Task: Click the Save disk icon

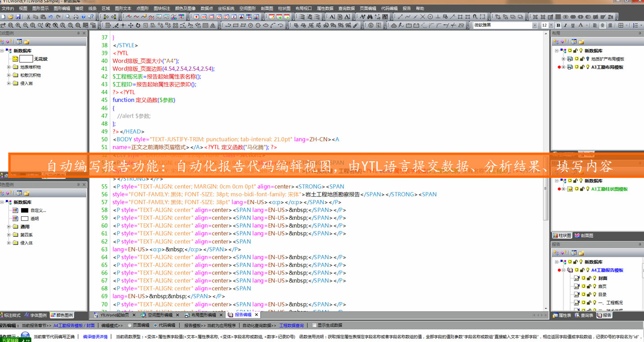Action: point(18,17)
